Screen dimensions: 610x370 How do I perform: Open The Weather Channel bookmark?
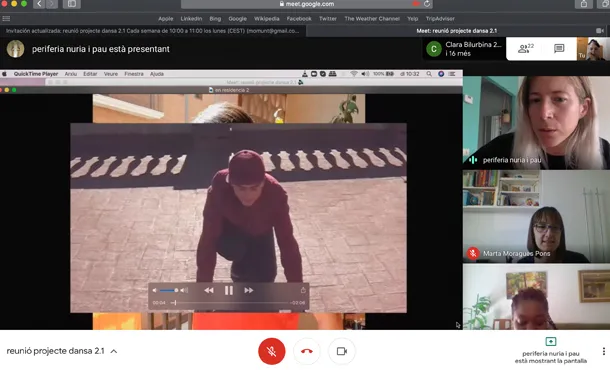[372, 18]
